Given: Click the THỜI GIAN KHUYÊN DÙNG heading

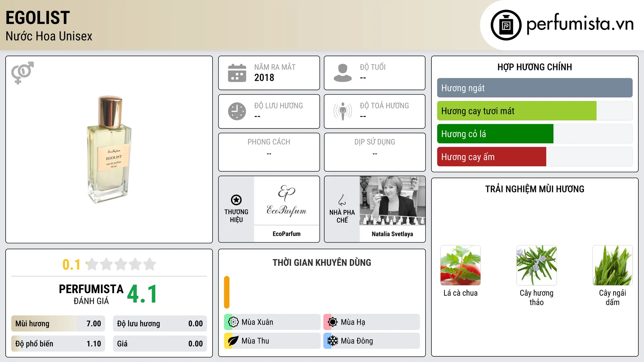Looking at the screenshot, I should 322,262.
